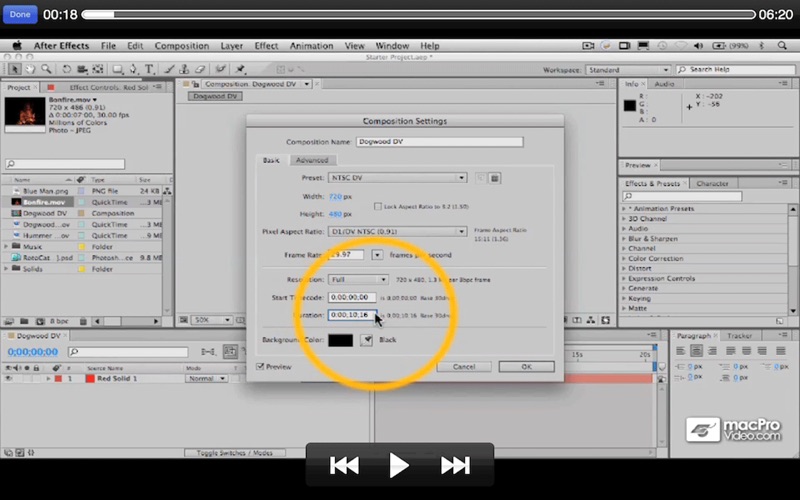The height and width of the screenshot is (500, 800).
Task: Select the Clone Stamp tool
Action: (x=185, y=69)
